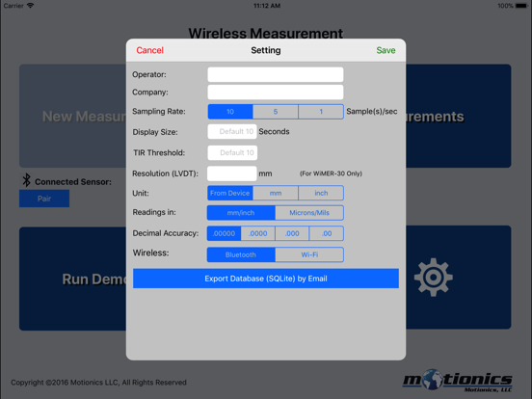Click the 100% battery percentage

[x=505, y=6]
